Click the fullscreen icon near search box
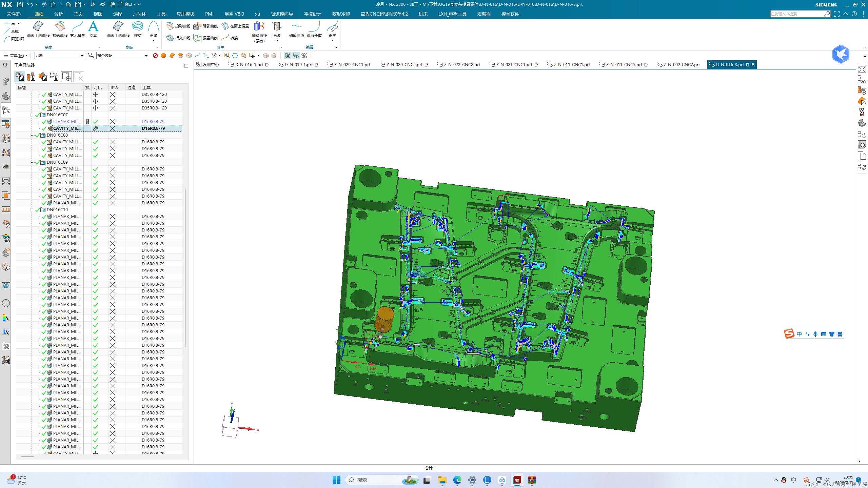Screen dimensions: 868x488 pyautogui.click(x=837, y=14)
